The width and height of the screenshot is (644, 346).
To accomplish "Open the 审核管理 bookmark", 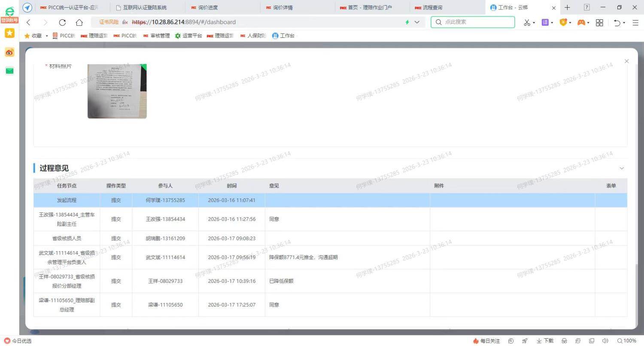I will 157,36.
